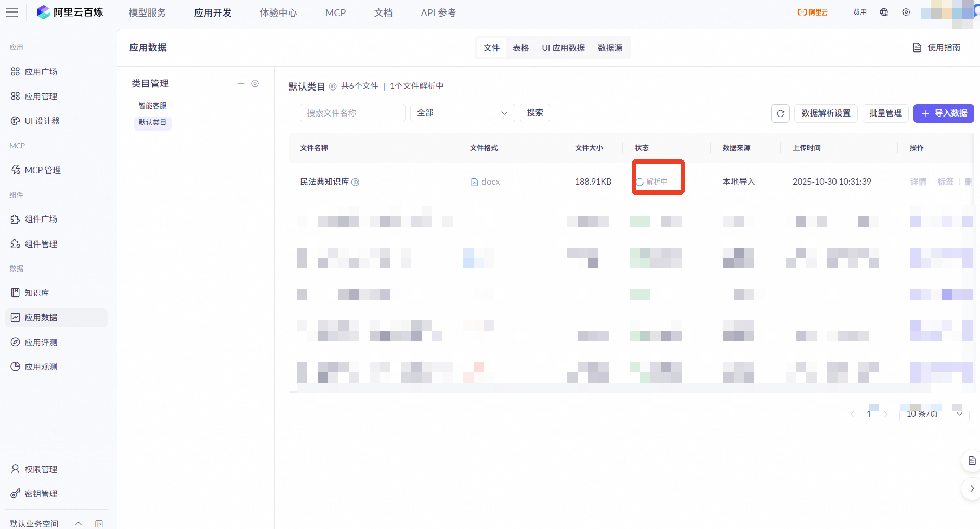980x529 pixels.
Task: Select page 1 in pagination
Action: pyautogui.click(x=869, y=414)
